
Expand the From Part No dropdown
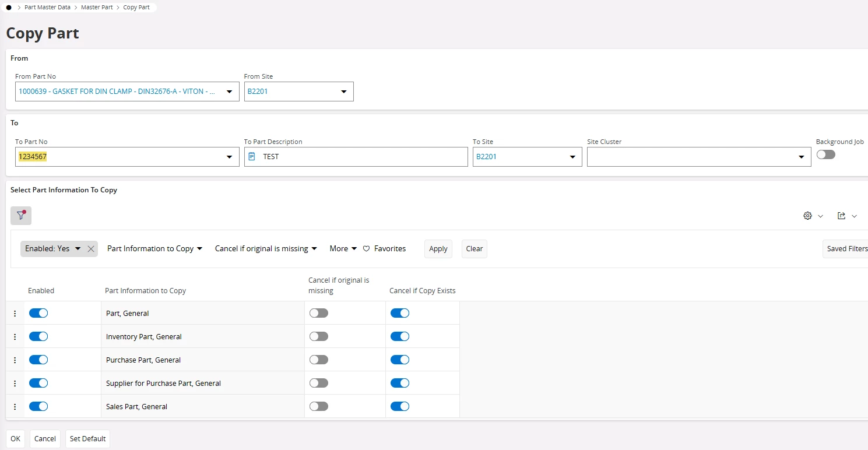coord(229,92)
